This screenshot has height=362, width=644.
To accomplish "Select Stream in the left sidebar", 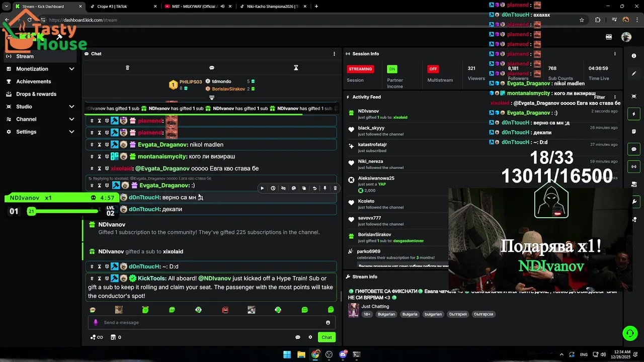I will click(x=40, y=56).
